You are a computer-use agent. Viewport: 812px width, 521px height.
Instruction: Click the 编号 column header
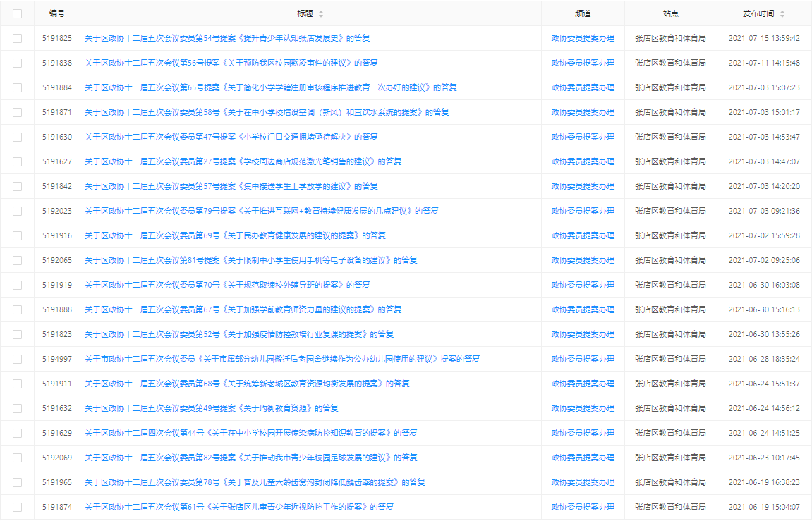(57, 13)
